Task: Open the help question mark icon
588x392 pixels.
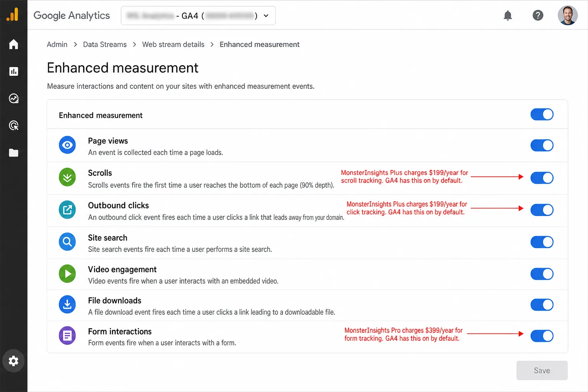Action: [538, 15]
